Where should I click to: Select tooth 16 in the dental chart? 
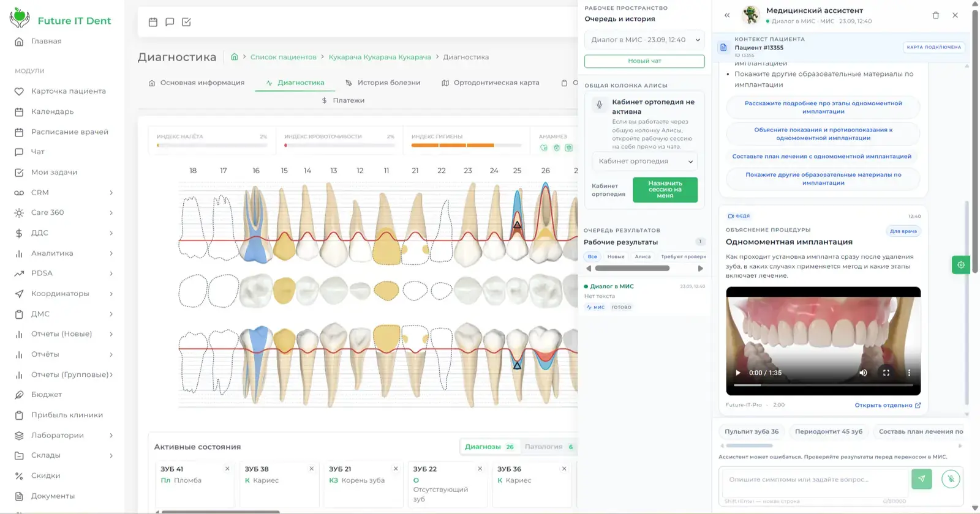257,225
